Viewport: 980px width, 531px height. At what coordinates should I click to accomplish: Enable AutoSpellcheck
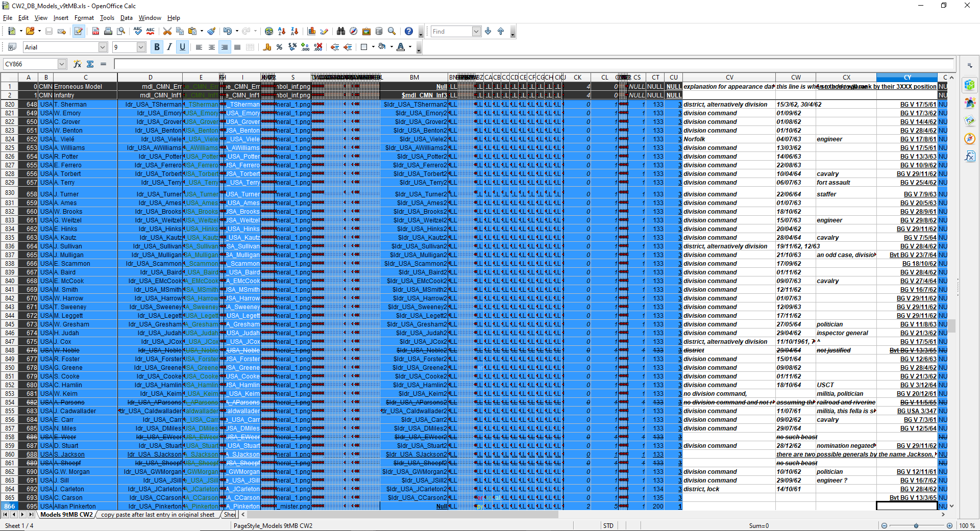tap(150, 31)
